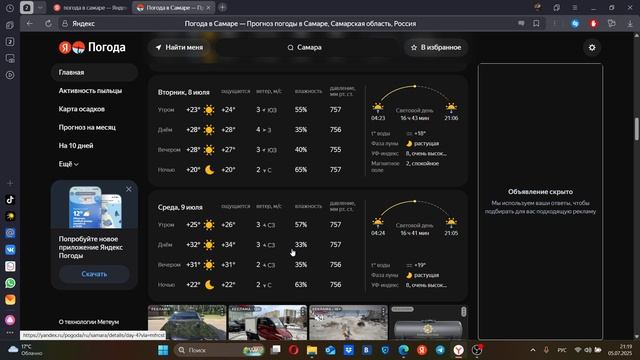This screenshot has height=360, width=640.
Task: Click the Вторник, 8 июля heading
Action: 184,92
